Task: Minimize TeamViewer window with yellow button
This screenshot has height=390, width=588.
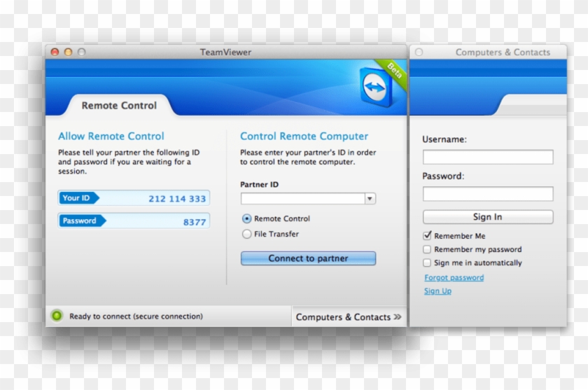Action: (x=69, y=52)
